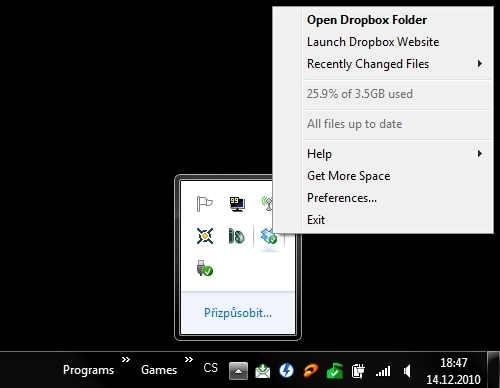The height and width of the screenshot is (388, 500).
Task: Click the 25.9% of 3.5GB used text
Action: (x=360, y=94)
